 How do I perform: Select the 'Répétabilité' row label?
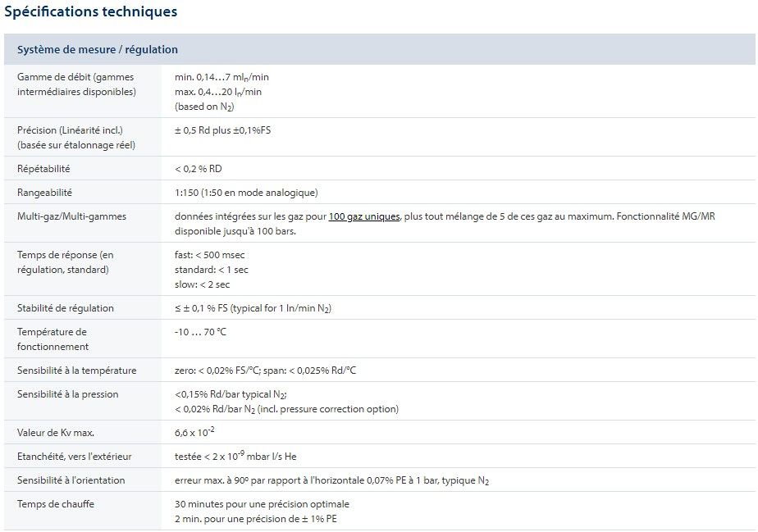[x=43, y=169]
